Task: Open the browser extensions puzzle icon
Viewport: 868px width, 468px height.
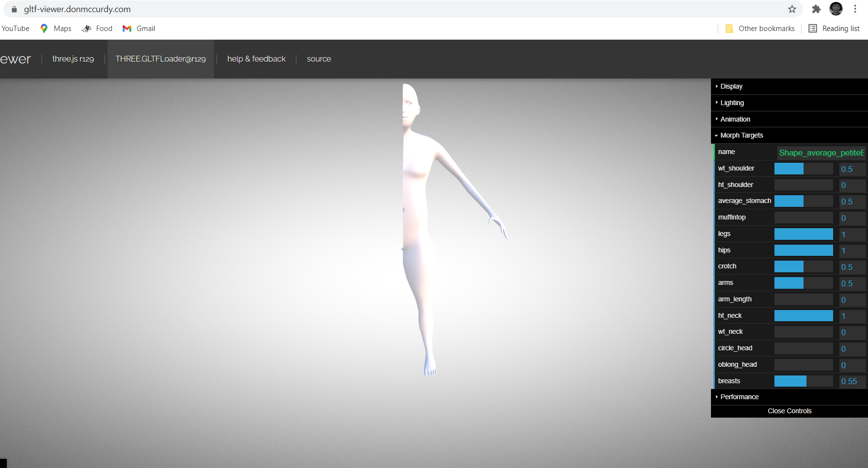Action: pyautogui.click(x=816, y=9)
